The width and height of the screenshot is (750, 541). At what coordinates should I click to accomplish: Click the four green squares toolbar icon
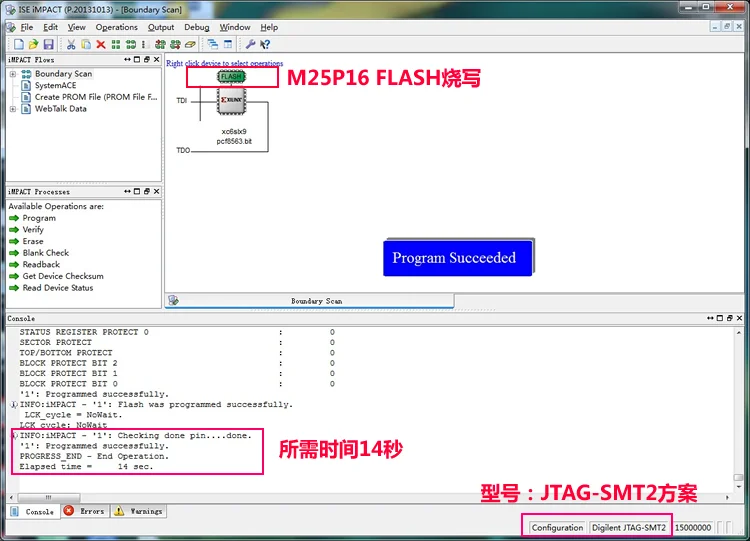coord(116,44)
